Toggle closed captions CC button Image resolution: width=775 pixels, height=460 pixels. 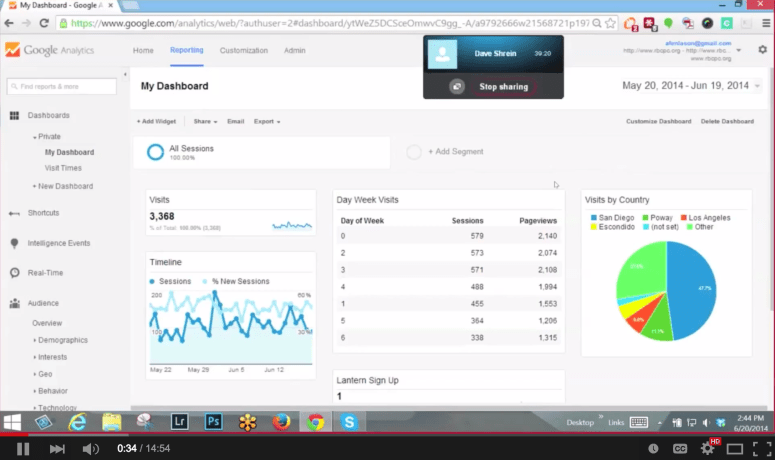[x=680, y=449]
